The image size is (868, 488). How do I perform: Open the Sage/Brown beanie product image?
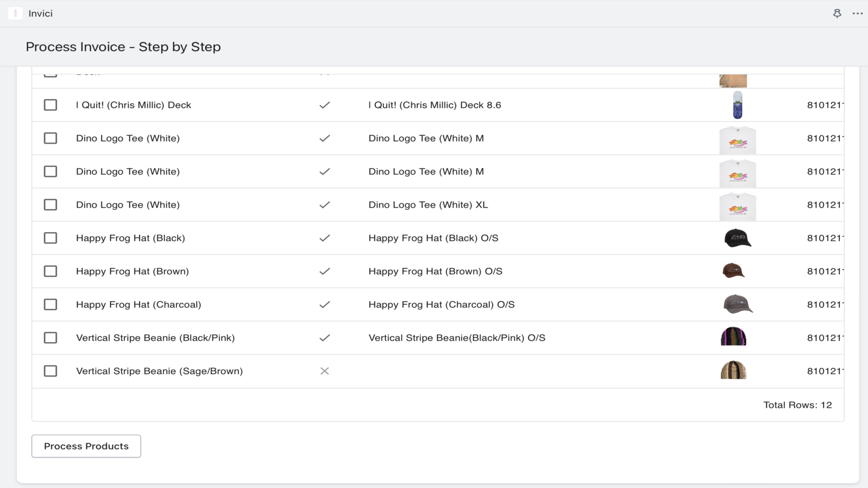point(733,370)
